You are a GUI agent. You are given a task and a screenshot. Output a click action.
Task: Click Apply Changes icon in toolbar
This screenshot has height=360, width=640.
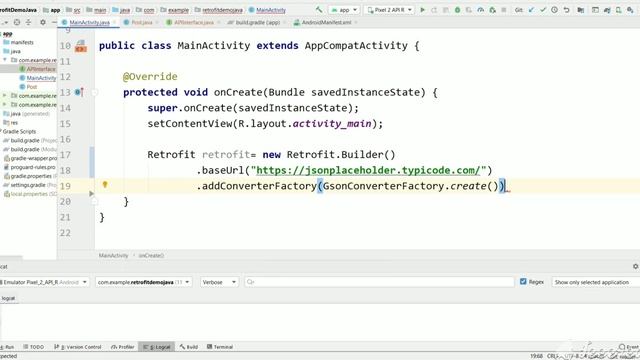434,9
